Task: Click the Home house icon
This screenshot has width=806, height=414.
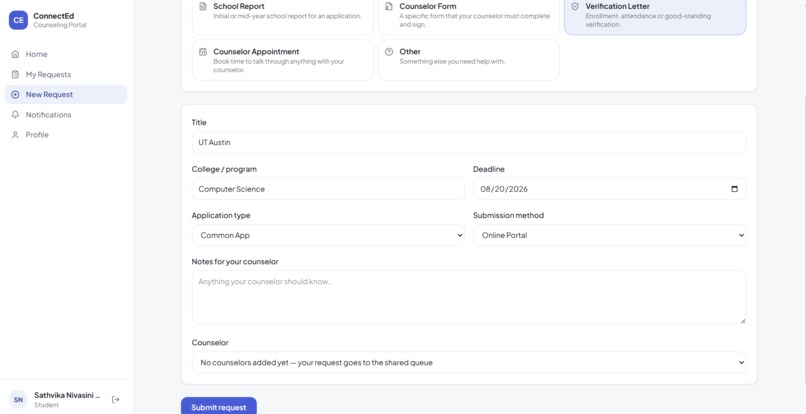Action: 15,54
